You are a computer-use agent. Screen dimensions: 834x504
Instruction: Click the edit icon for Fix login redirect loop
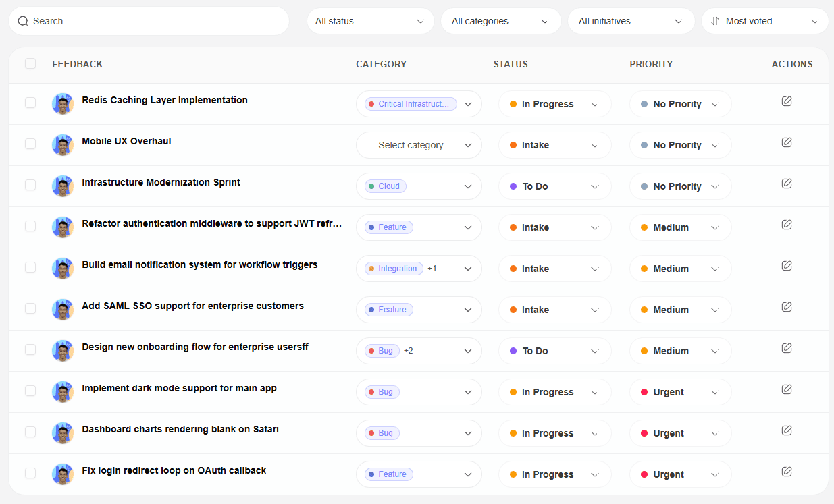coord(787,471)
